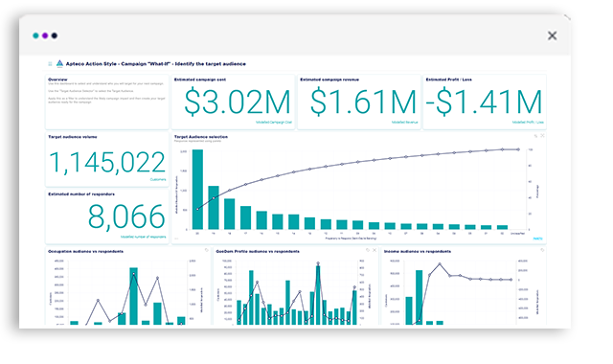
Task: Click the expand icon on GeoDem Profile chart
Action: click(x=375, y=250)
